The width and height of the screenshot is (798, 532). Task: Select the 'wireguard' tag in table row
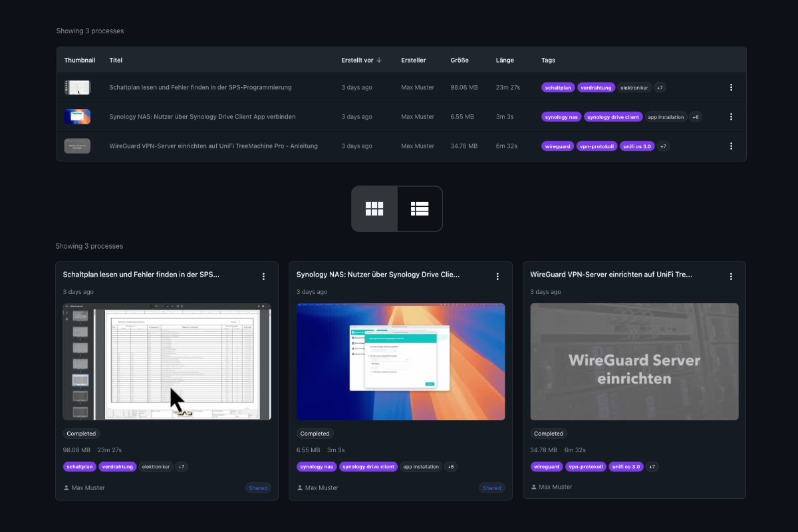557,146
